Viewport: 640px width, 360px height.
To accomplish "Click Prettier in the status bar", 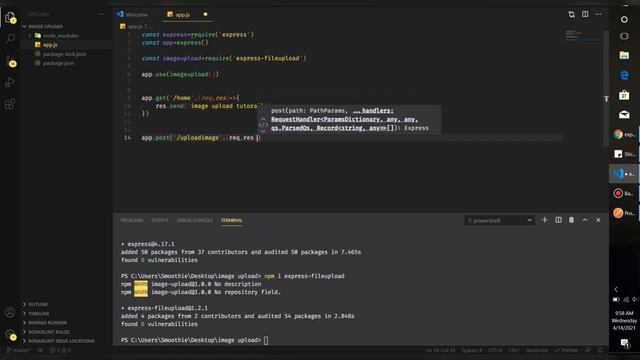I will tap(566, 350).
